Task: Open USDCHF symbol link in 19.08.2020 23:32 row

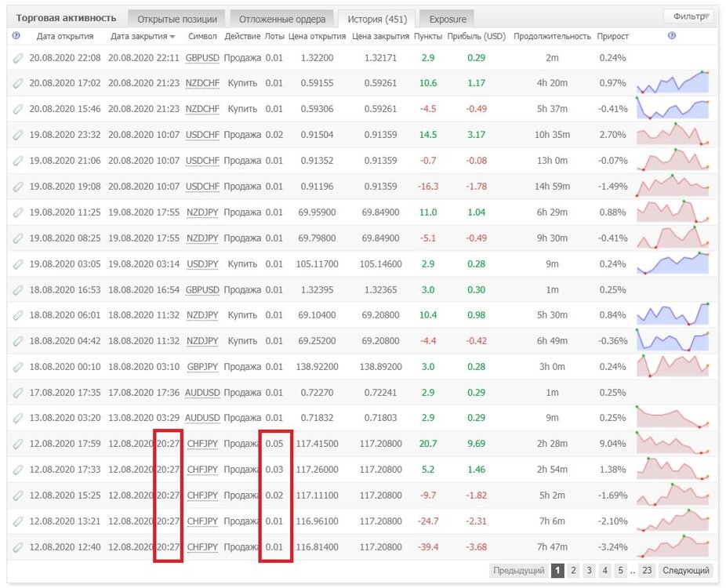Action: pos(202,135)
